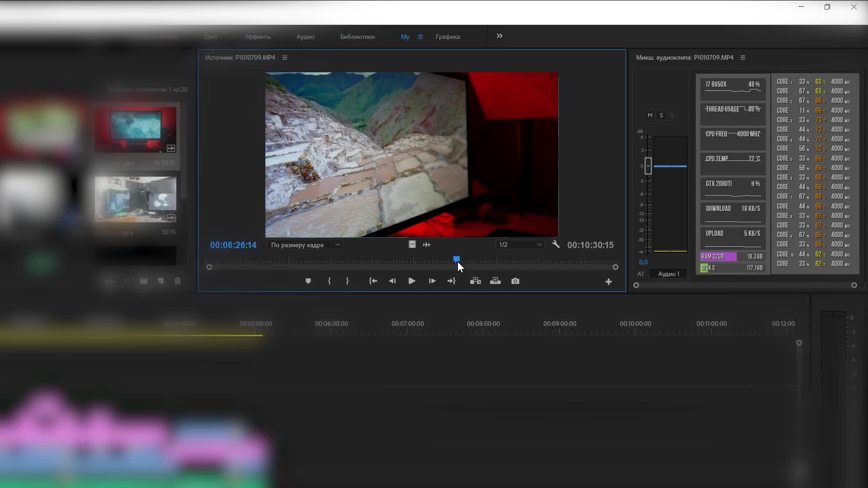This screenshot has height=488, width=868.
Task: Expand hidden workspaces with double chevron
Action: click(x=499, y=36)
